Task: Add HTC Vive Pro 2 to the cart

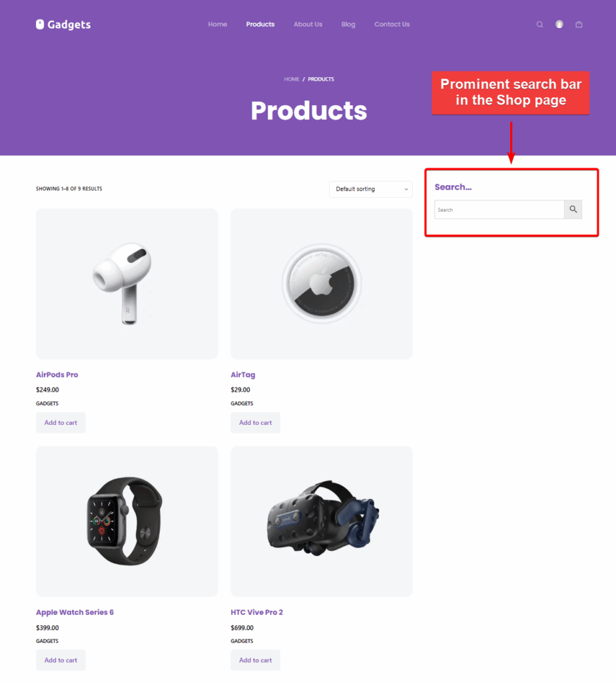Action: pos(255,660)
